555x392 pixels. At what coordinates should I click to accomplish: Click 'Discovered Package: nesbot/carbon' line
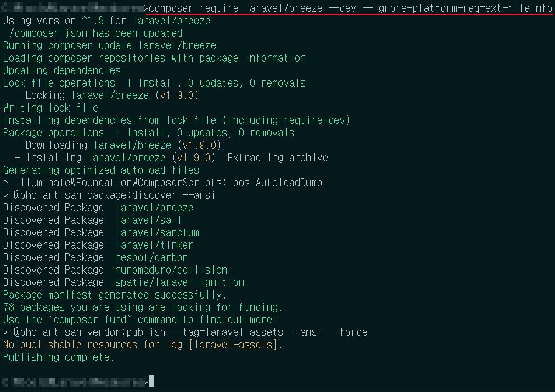[x=95, y=257]
